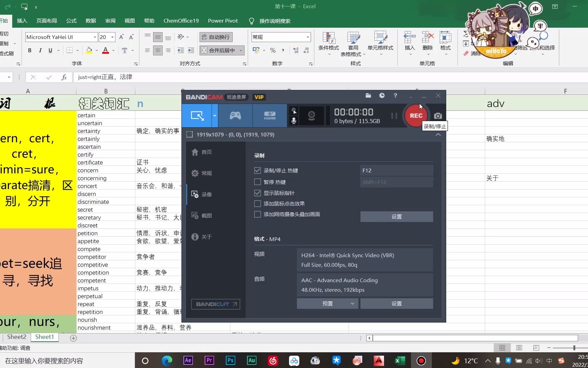
Task: Open Photoshop from taskbar
Action: 231,360
